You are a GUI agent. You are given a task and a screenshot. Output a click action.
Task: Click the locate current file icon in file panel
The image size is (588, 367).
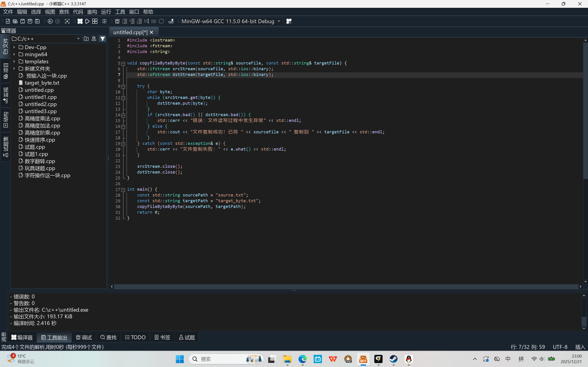[x=94, y=39]
